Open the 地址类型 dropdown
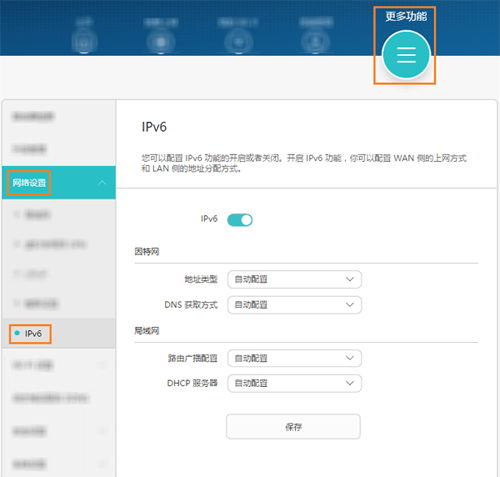The width and height of the screenshot is (500, 477). click(x=294, y=279)
